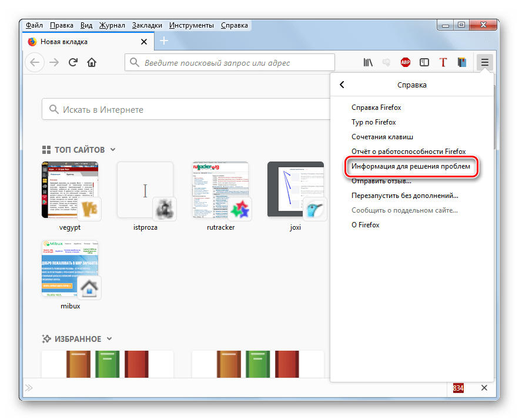Choose Информация для решения проблем
This screenshot has height=420, width=519.
[412, 166]
